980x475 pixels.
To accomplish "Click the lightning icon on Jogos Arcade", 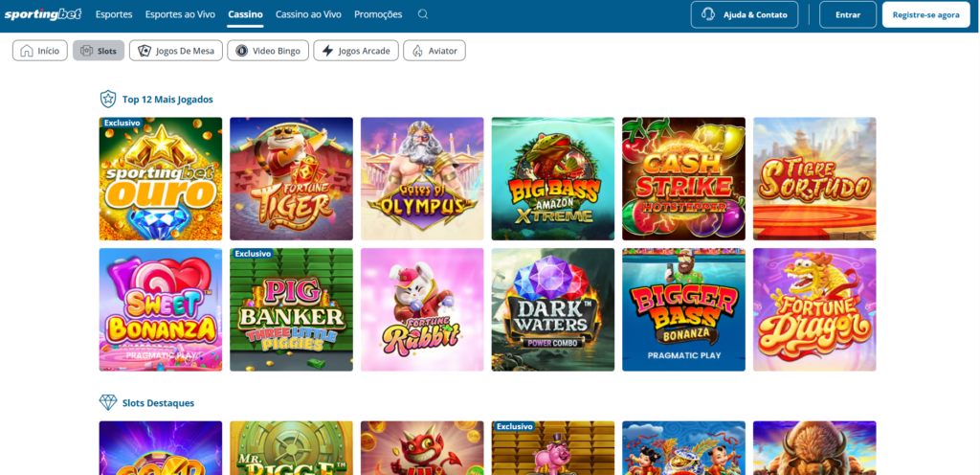I will pyautogui.click(x=327, y=51).
